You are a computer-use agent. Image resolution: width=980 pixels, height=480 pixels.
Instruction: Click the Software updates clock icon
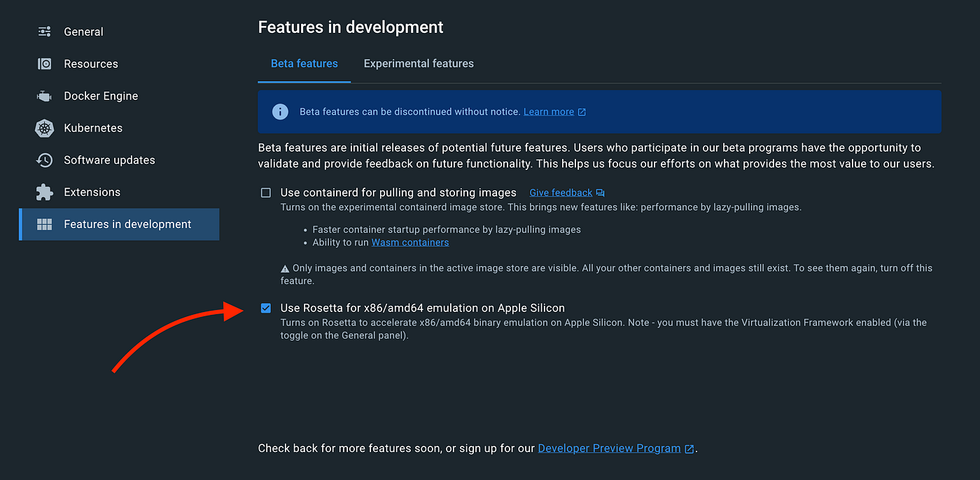pos(45,160)
